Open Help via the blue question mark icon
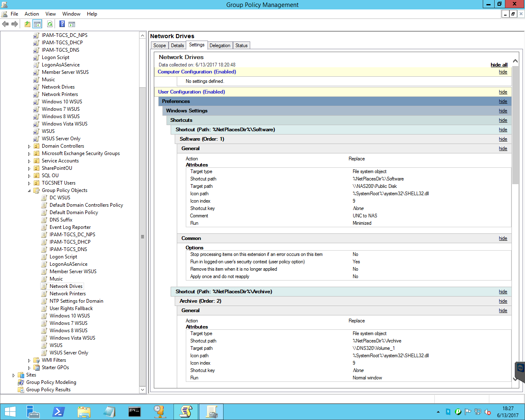Screen dimensions: 525x420 point(62,24)
